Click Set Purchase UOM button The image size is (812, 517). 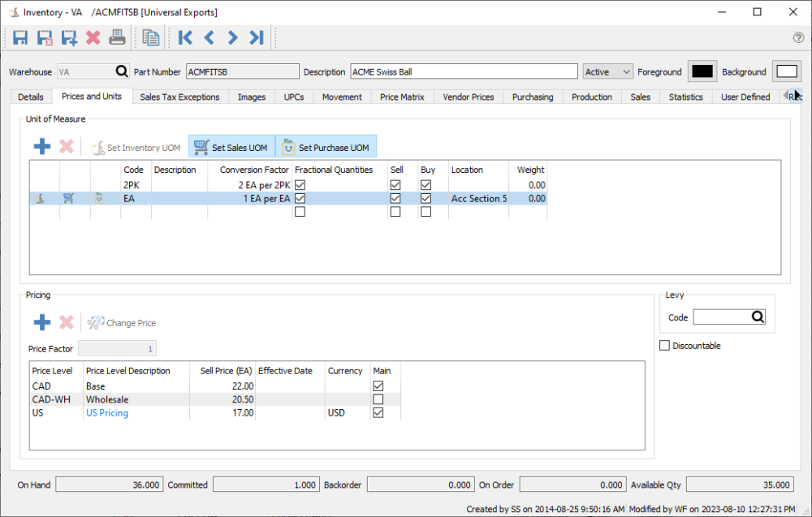(x=326, y=147)
